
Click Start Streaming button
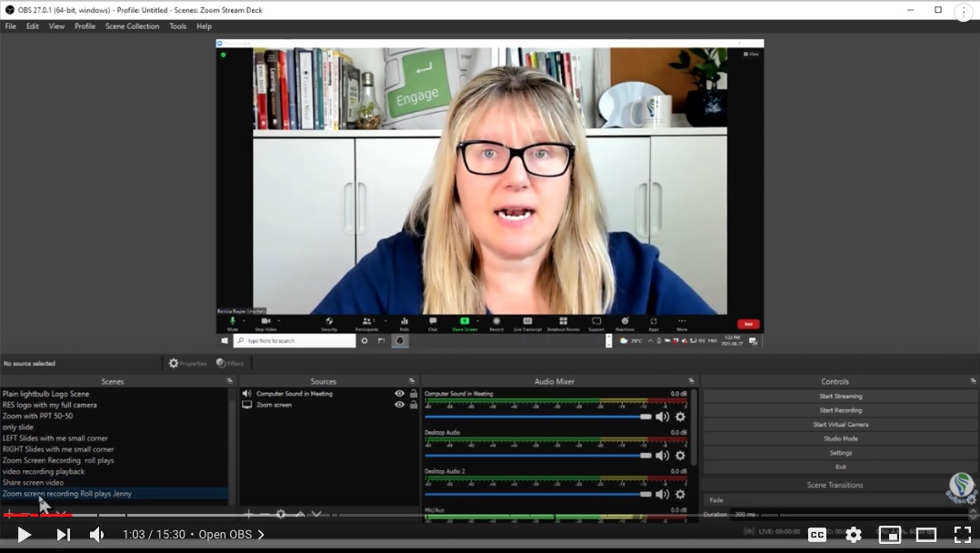click(840, 396)
